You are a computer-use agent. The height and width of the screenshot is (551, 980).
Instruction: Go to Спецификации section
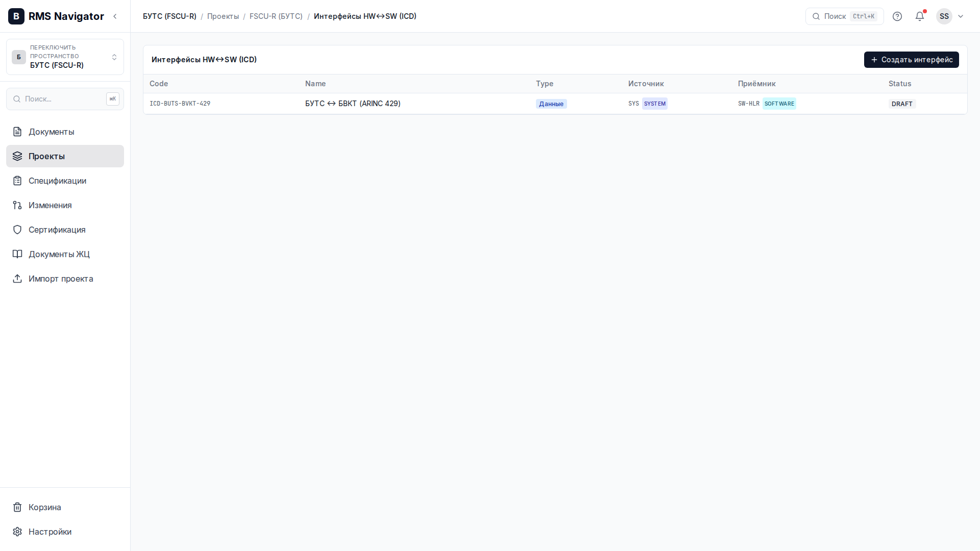(x=65, y=181)
